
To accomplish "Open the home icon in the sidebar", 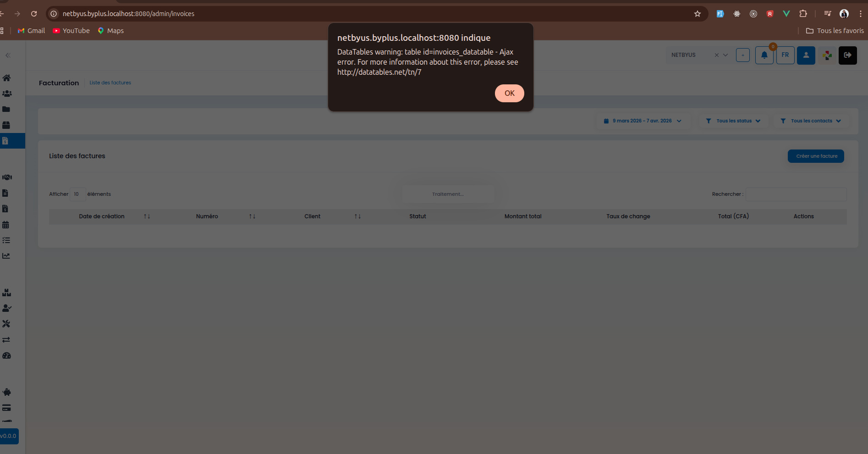I will point(6,78).
